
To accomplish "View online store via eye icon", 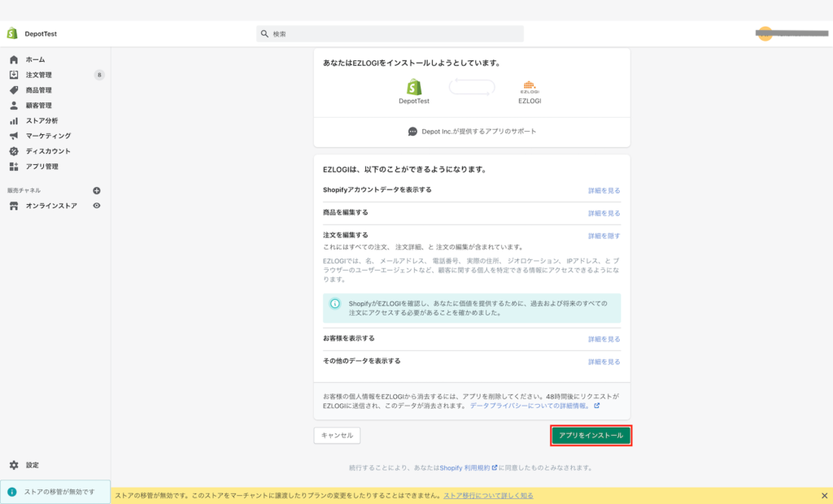I will click(x=97, y=206).
